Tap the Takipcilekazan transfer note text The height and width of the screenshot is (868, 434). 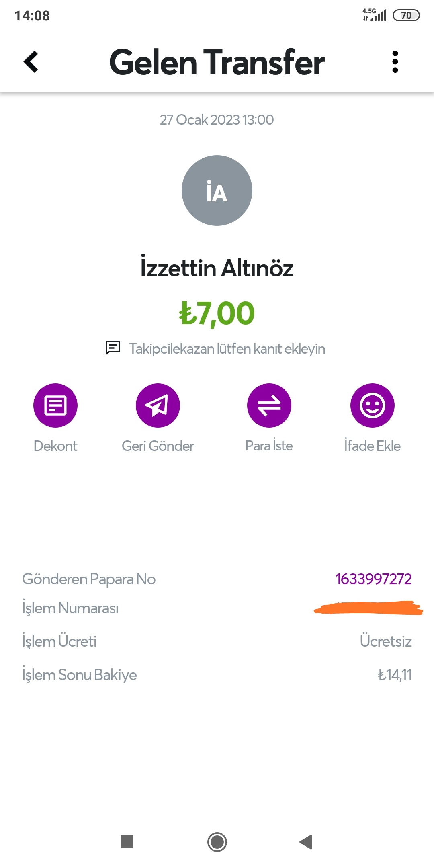[227, 349]
